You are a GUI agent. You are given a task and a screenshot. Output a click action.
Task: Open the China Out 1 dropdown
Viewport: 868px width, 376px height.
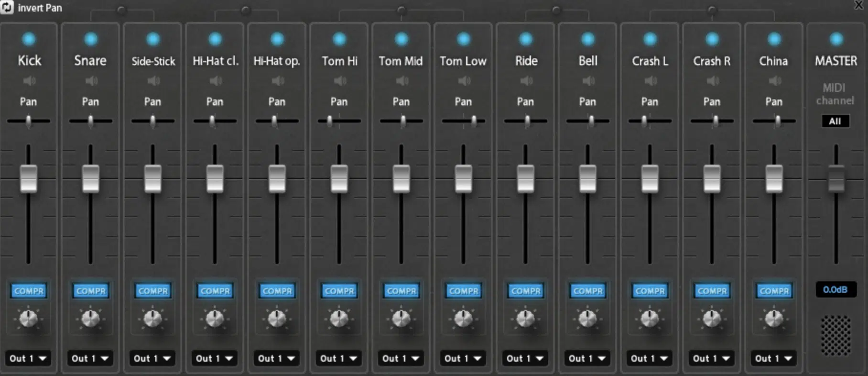[x=774, y=358]
